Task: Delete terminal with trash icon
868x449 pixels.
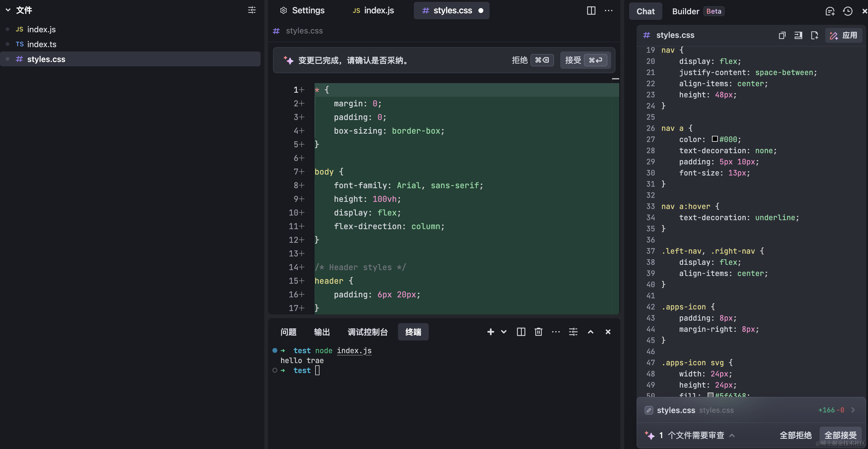Action: 539,332
